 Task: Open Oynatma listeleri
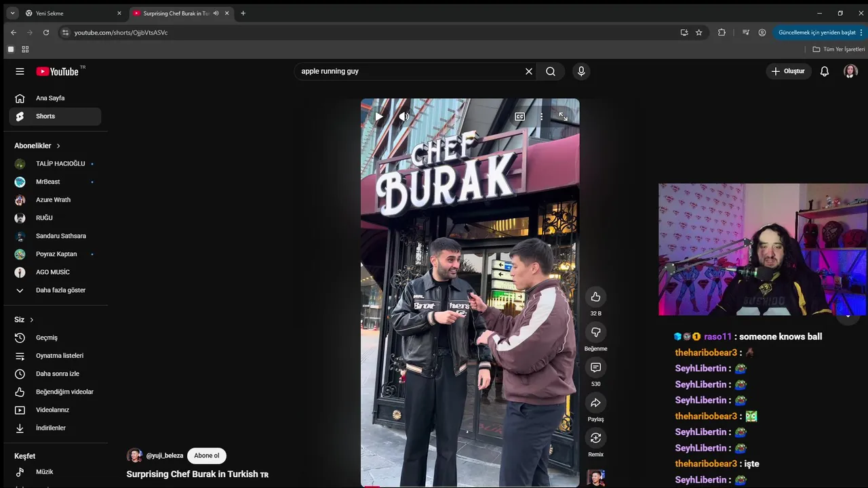tap(55, 356)
